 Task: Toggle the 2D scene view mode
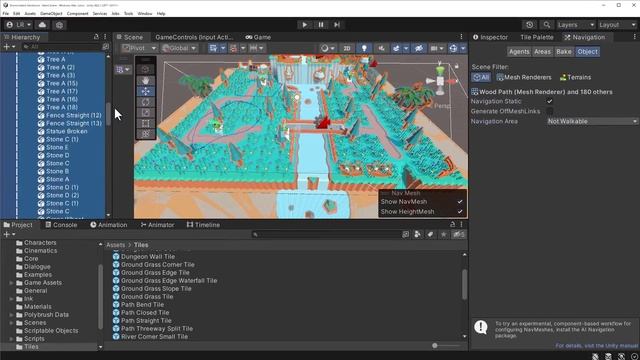pyautogui.click(x=347, y=48)
